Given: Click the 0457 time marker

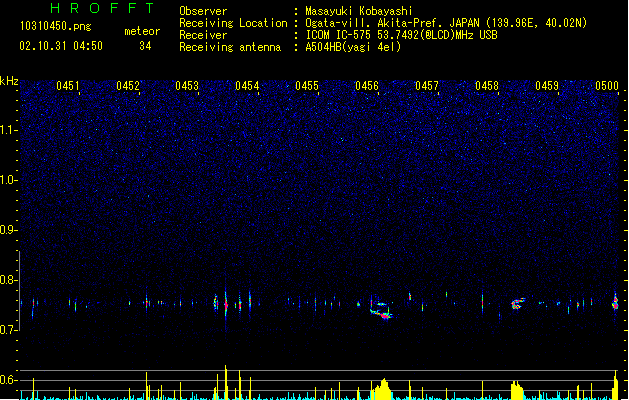Looking at the screenshot, I should 427,86.
